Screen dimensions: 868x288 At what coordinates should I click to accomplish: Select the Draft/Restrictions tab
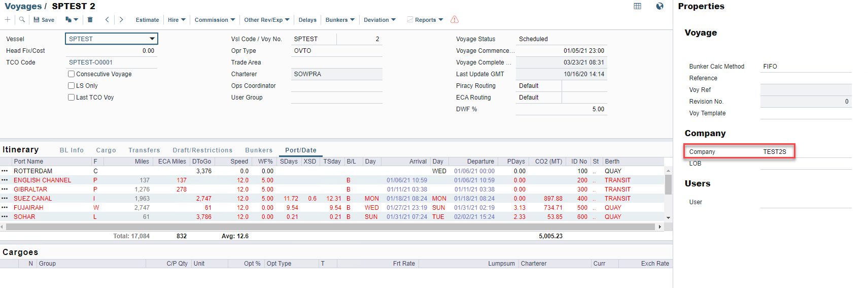pos(202,150)
